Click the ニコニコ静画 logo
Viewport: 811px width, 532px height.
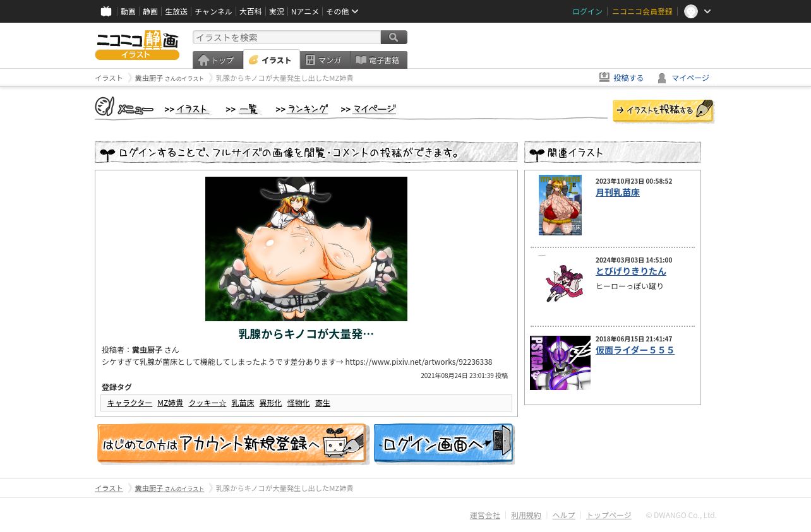137,45
